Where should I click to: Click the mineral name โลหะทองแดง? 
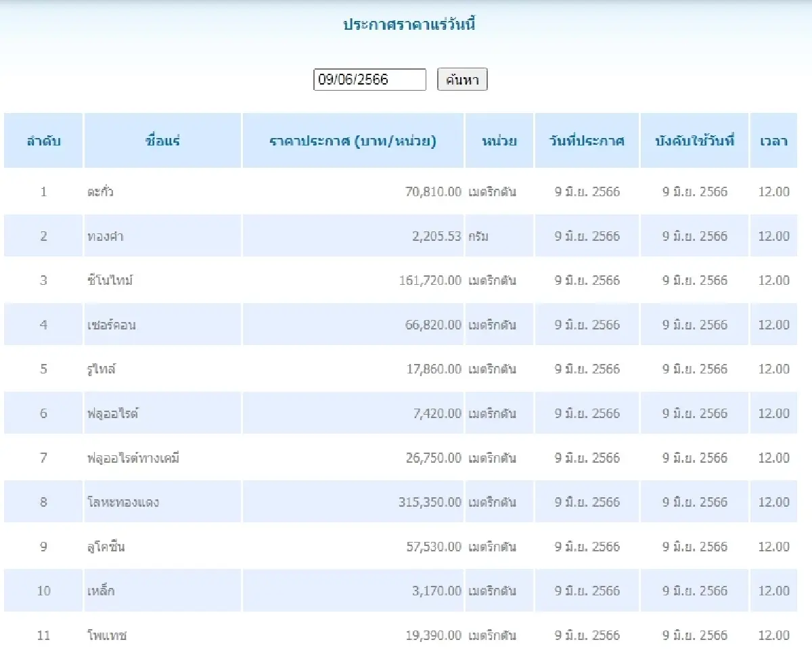[x=122, y=502]
